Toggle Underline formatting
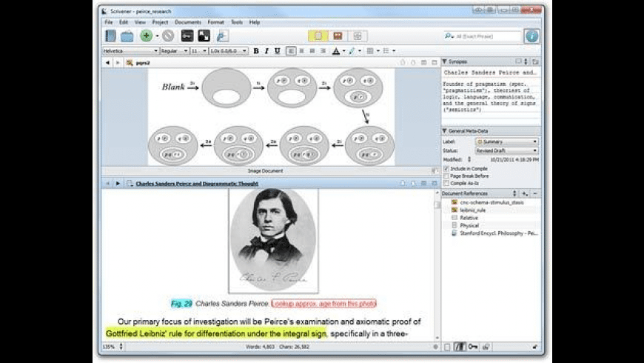Screen dimensions: 644x363 point(278,51)
